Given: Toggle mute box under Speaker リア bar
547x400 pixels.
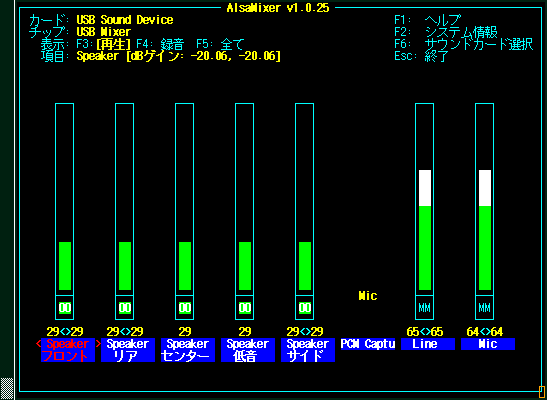Looking at the screenshot, I should (125, 308).
